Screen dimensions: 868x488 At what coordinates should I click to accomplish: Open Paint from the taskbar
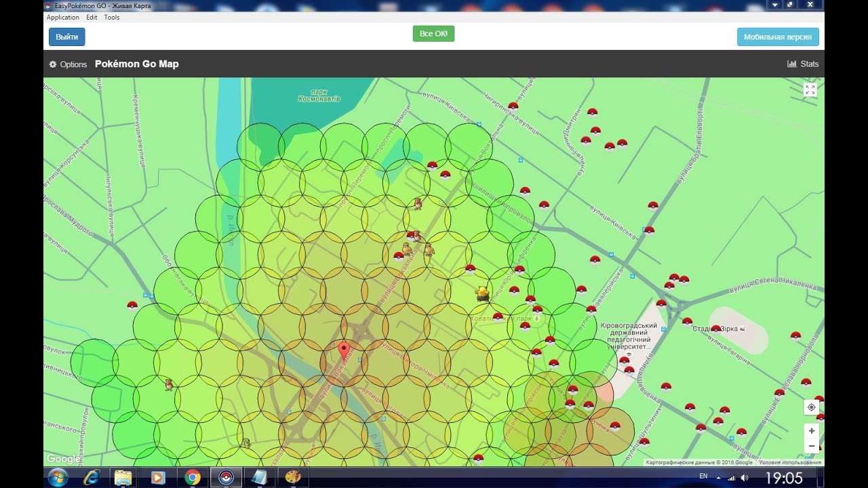tap(293, 478)
